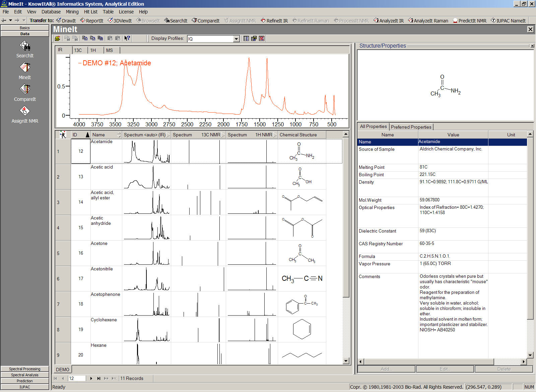
Task: Transfer to CompareIt from the toolbar
Action: click(205, 20)
